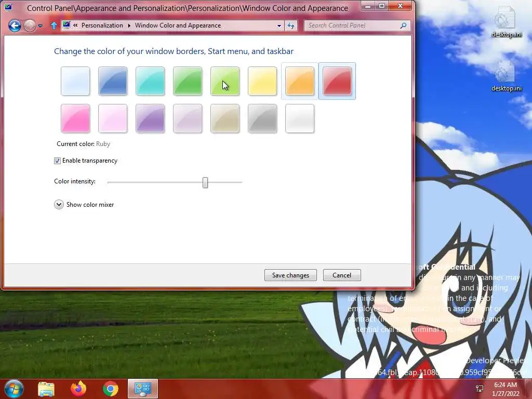The width and height of the screenshot is (532, 399).
Task: Choose the lime green swatch
Action: (224, 81)
